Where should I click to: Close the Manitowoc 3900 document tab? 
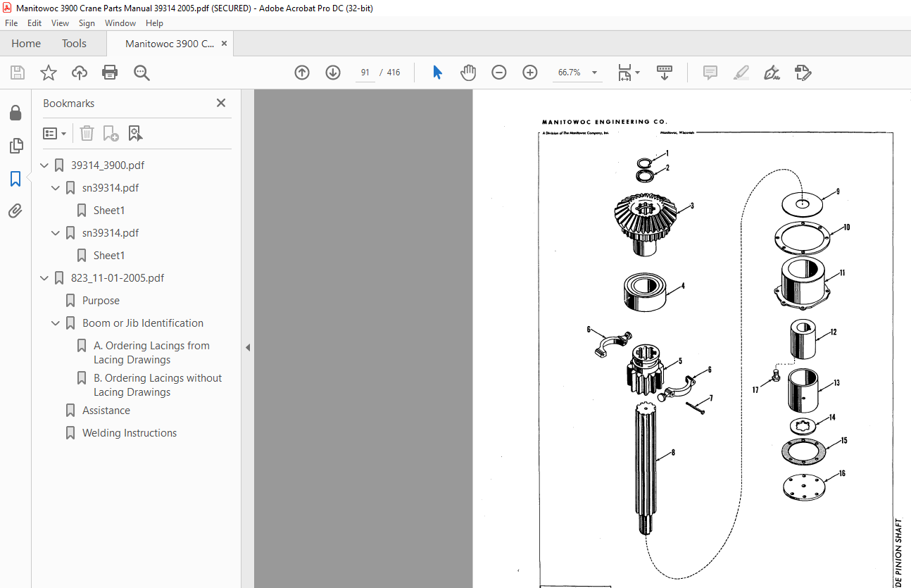click(224, 44)
